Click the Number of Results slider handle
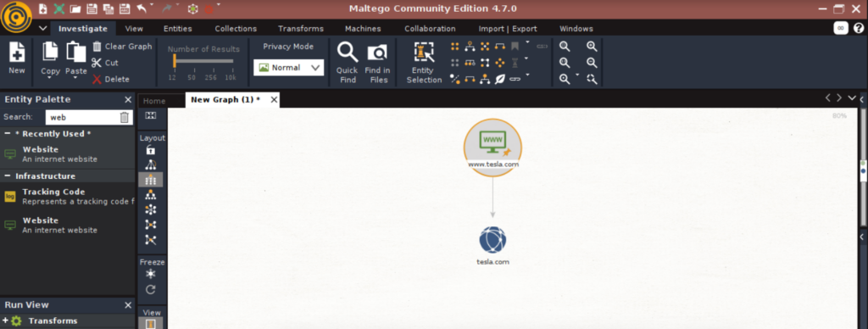Viewport: 868px width, 329px height. pos(174,61)
